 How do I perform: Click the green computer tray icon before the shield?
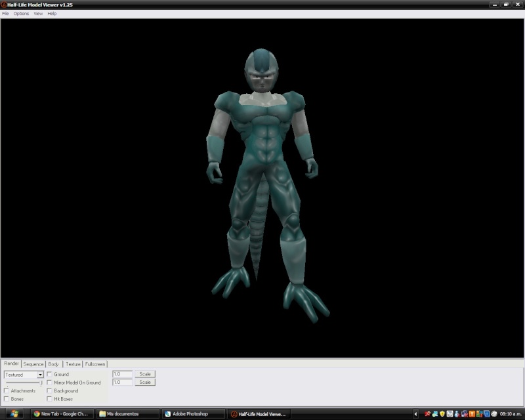pyautogui.click(x=434, y=414)
